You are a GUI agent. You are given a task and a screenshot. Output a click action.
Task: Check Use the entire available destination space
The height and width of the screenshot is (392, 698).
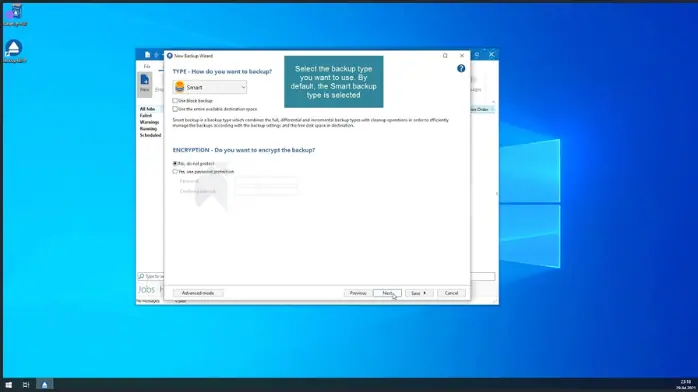(175, 109)
